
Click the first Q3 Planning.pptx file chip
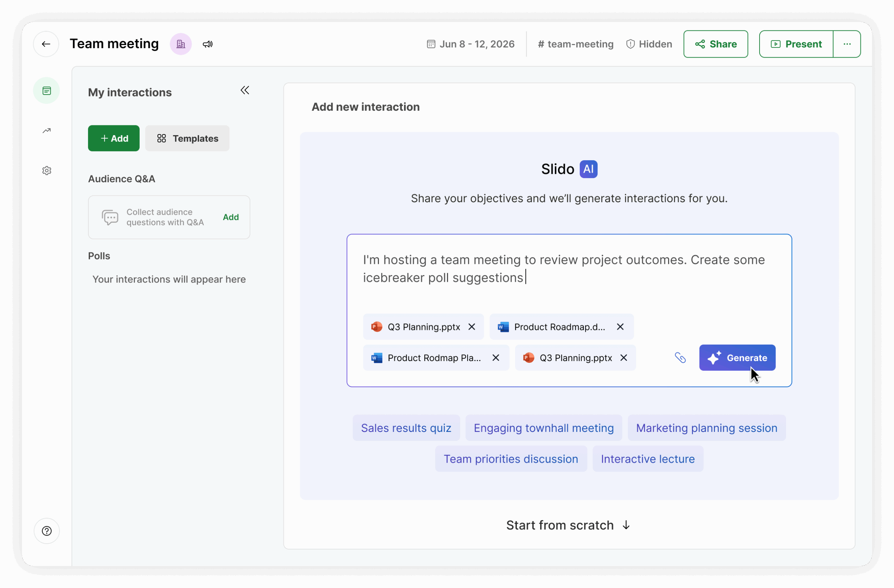click(423, 327)
